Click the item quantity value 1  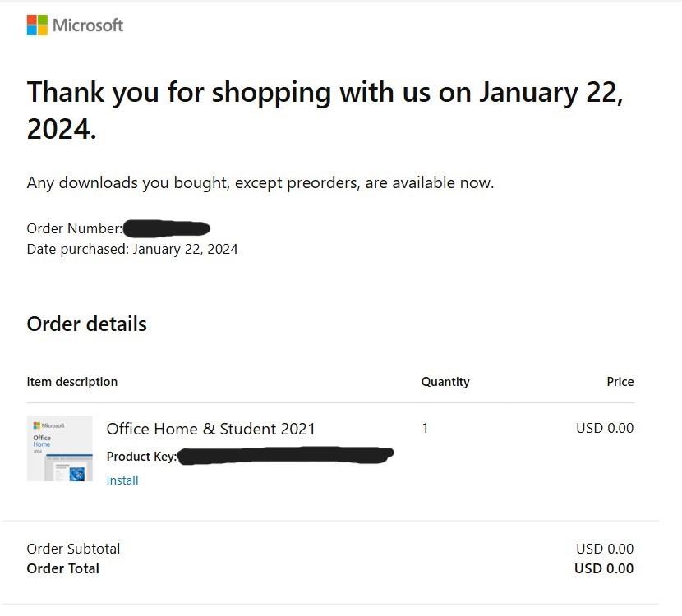[425, 428]
